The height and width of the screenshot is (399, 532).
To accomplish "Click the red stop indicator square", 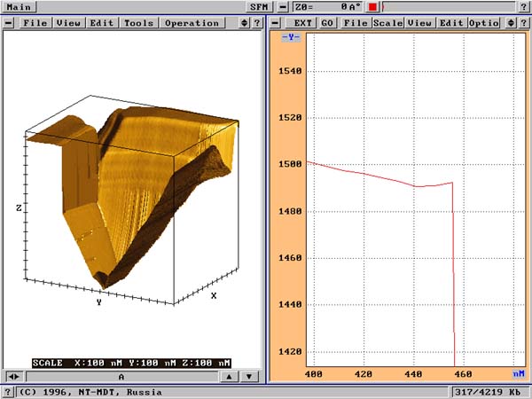I will tap(373, 6).
